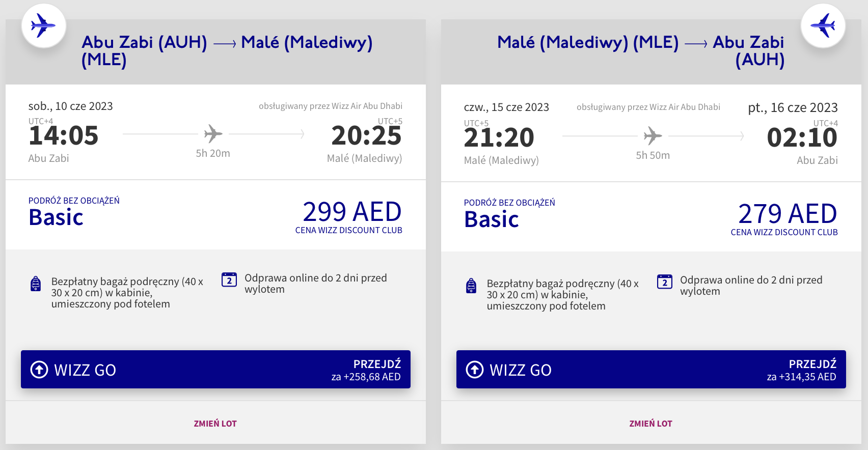Image resolution: width=868 pixels, height=450 pixels.
Task: Upgrade to WIZZ GO for +258,68 AED
Action: click(x=215, y=370)
